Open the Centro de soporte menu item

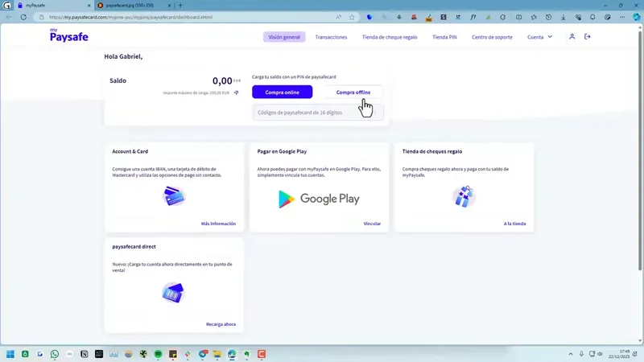pos(492,37)
